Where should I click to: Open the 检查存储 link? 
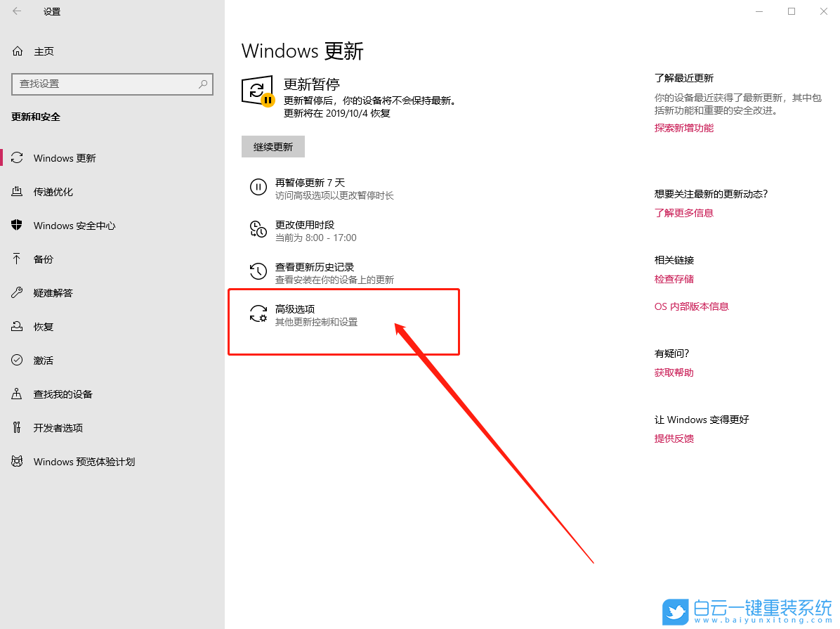pyautogui.click(x=674, y=278)
